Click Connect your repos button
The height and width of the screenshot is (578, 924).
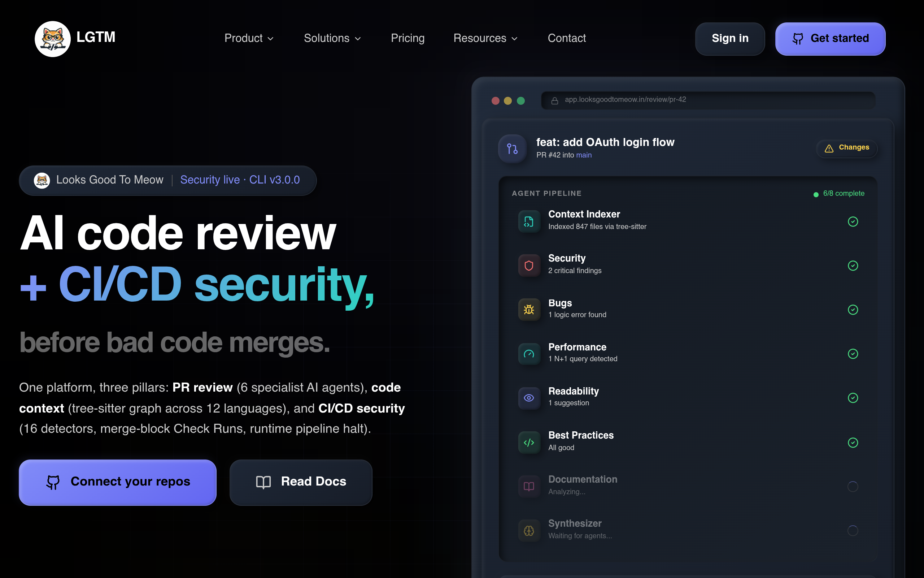[x=118, y=482]
